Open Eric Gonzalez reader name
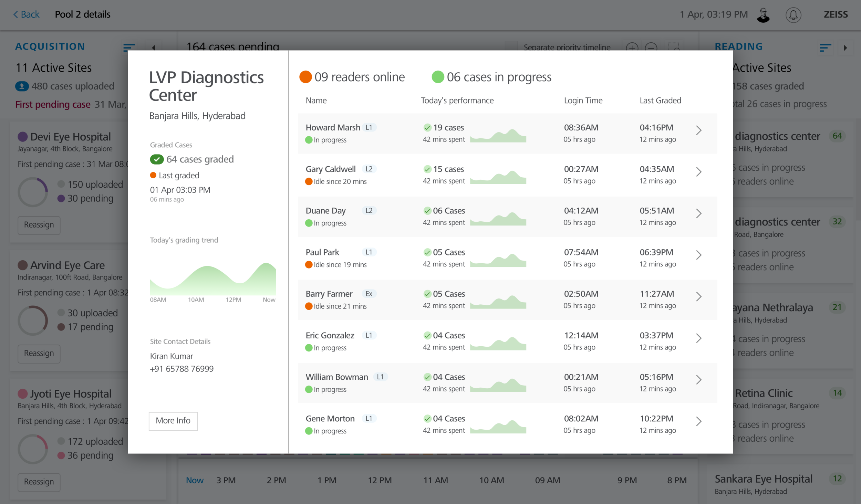The width and height of the screenshot is (861, 504). [330, 335]
